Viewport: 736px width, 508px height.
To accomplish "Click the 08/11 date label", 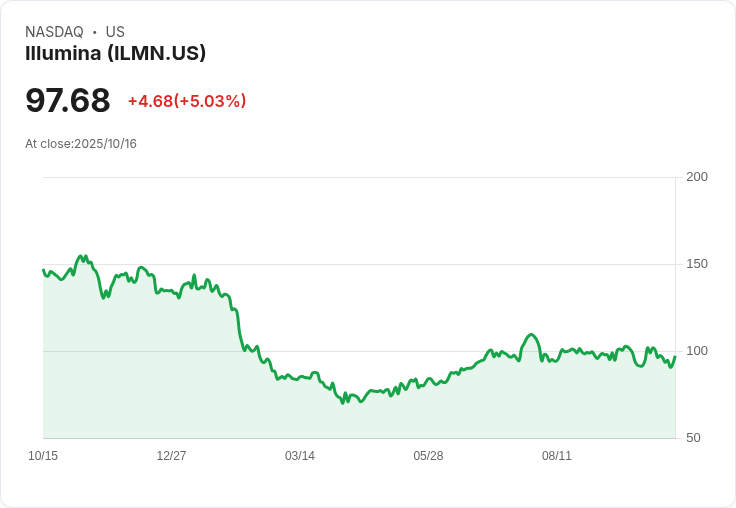I will tap(557, 456).
